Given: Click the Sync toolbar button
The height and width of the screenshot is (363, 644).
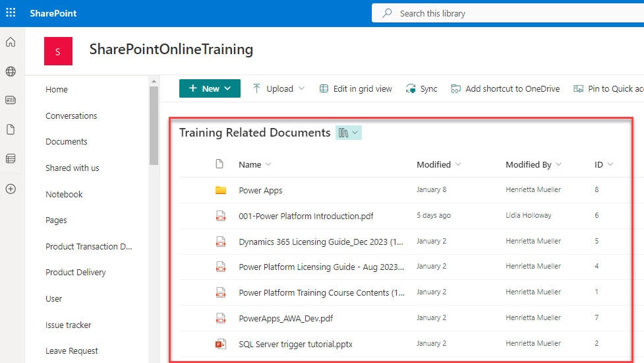Looking at the screenshot, I should click(x=421, y=88).
